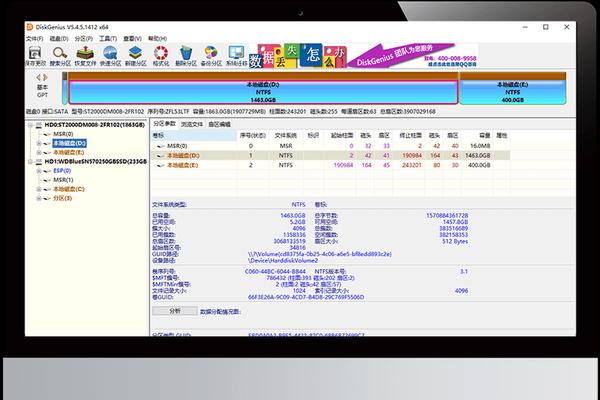The width and height of the screenshot is (600, 400).
Task: Select the 本地磁盘(E:) row in partition table
Action: (331, 165)
